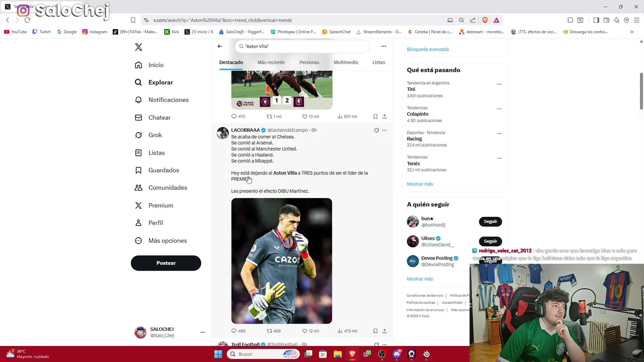The width and height of the screenshot is (644, 362).
Task: Expand the bookmarks bar overflow chevron
Action: coord(632,32)
